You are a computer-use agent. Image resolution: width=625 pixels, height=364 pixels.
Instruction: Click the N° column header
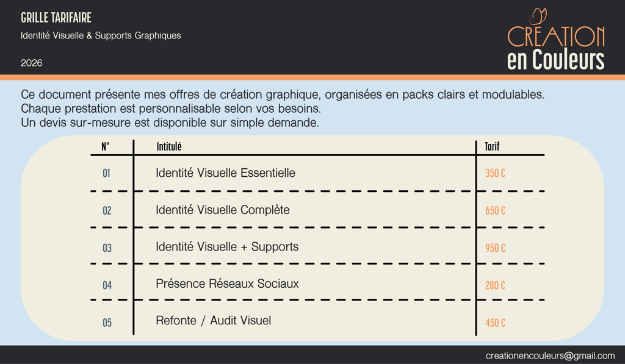(x=106, y=147)
